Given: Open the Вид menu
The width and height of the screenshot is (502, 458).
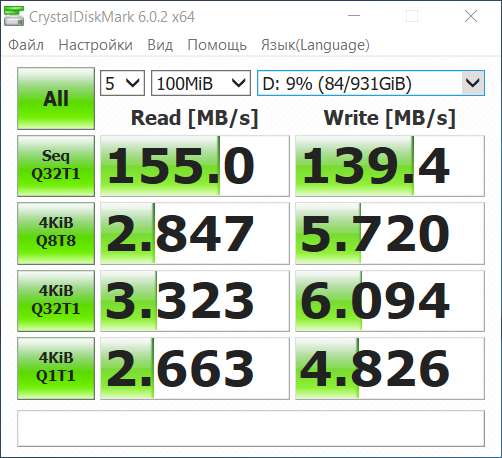Looking at the screenshot, I should pyautogui.click(x=160, y=45).
